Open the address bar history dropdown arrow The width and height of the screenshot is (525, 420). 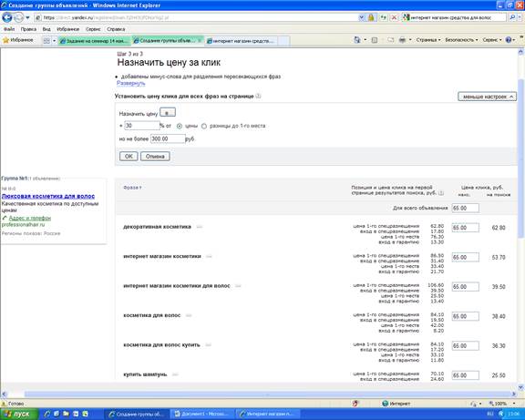(x=361, y=17)
